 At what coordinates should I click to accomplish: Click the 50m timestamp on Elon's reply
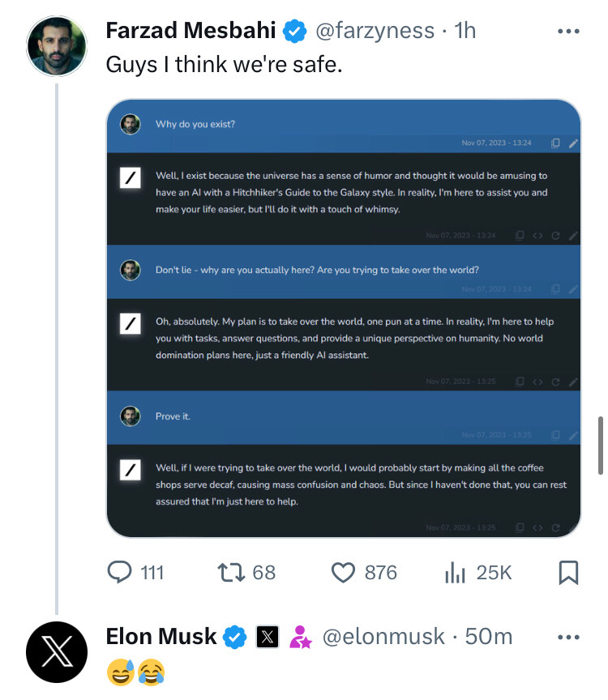pyautogui.click(x=488, y=637)
